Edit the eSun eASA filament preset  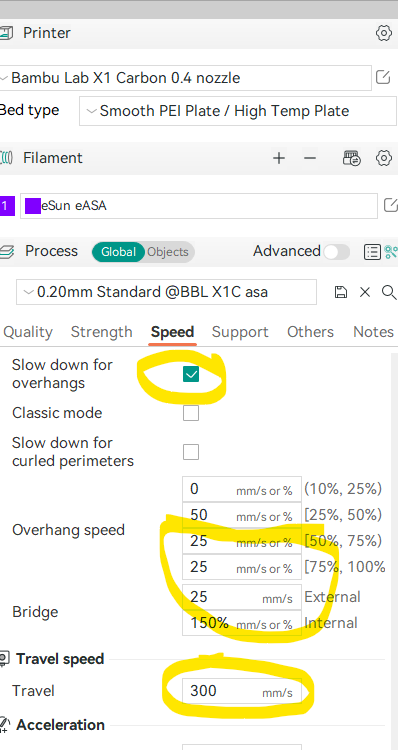(391, 206)
